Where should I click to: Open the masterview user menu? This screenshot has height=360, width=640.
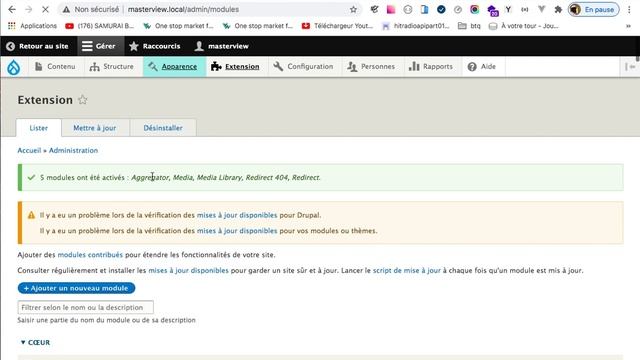222,46
